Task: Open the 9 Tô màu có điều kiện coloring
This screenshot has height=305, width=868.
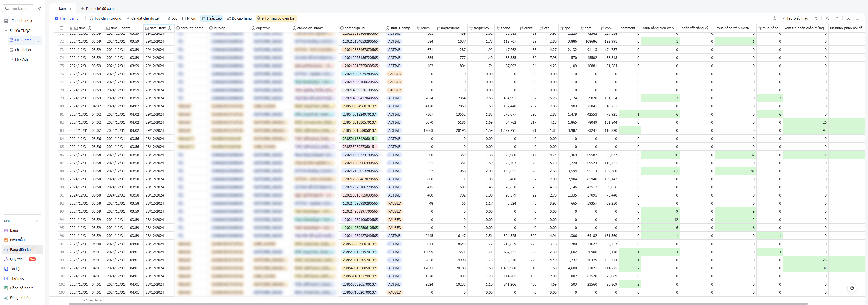Action: pos(277,18)
